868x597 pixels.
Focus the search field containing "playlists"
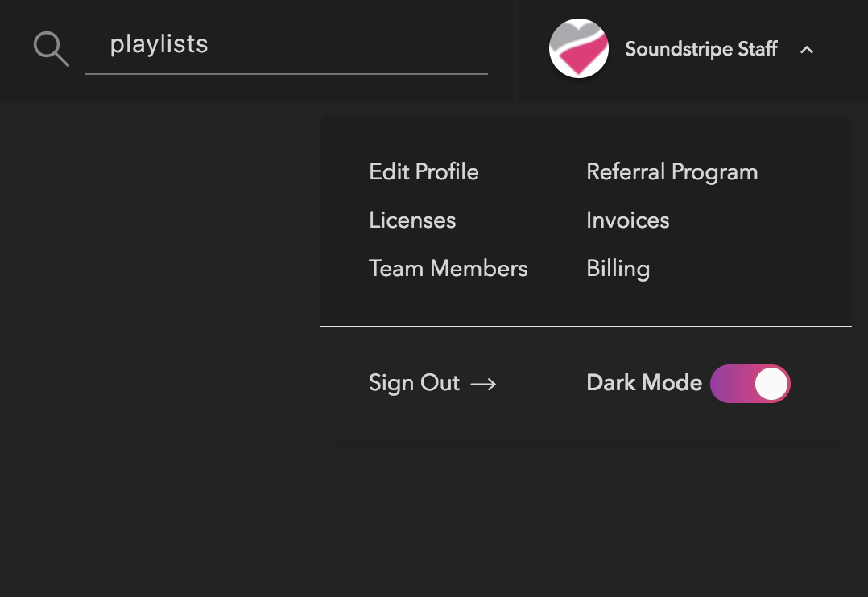[x=286, y=44]
